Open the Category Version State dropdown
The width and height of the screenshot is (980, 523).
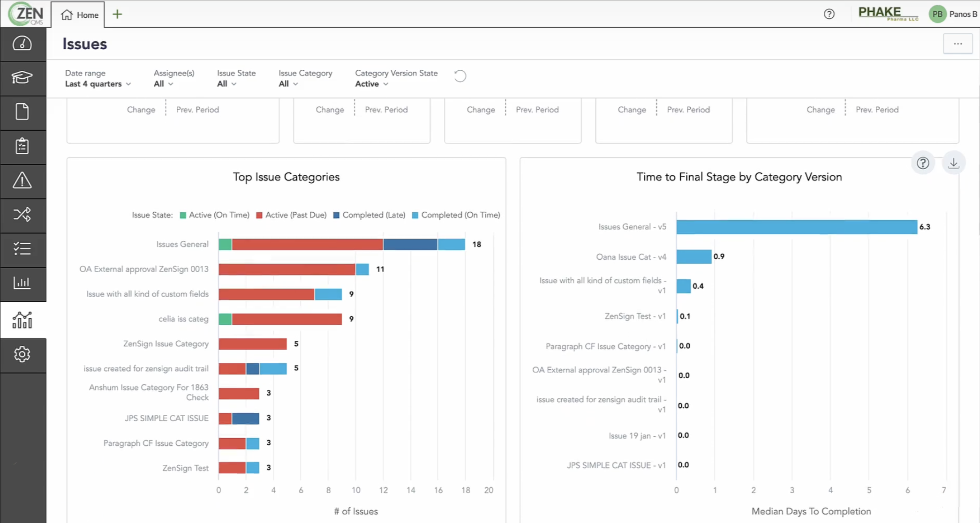pos(371,83)
